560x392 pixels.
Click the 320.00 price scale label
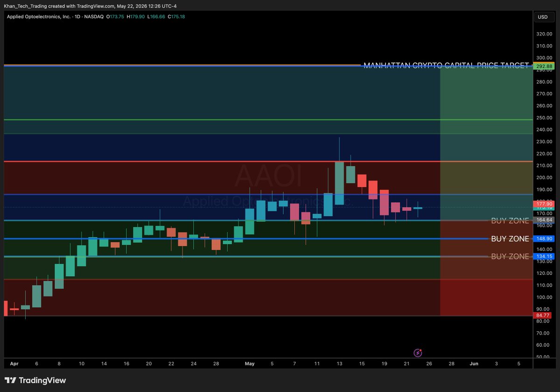[x=545, y=34]
